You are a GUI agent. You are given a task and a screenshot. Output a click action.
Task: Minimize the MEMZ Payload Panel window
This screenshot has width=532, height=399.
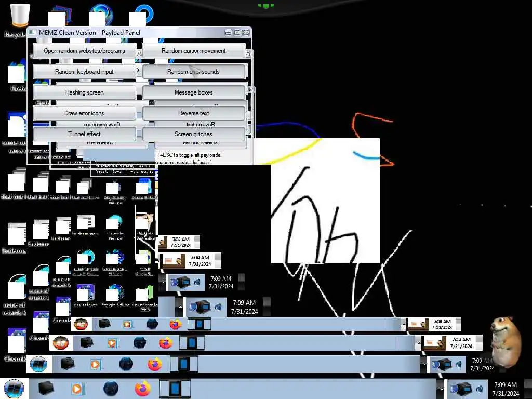click(x=229, y=33)
